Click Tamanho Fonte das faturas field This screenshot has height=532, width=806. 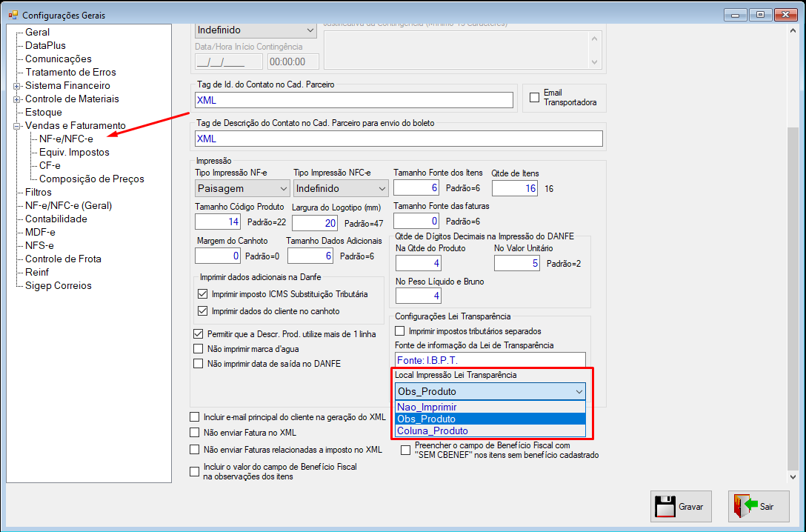(x=416, y=221)
